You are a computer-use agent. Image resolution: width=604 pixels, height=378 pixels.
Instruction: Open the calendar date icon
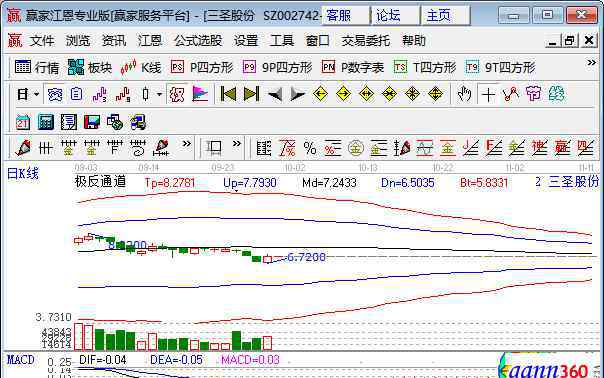[x=23, y=122]
